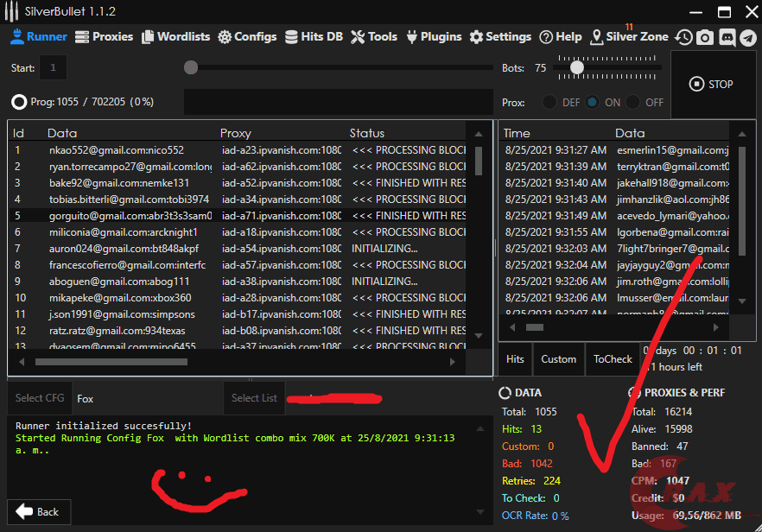Take a screenshot with the camera icon

click(x=706, y=37)
